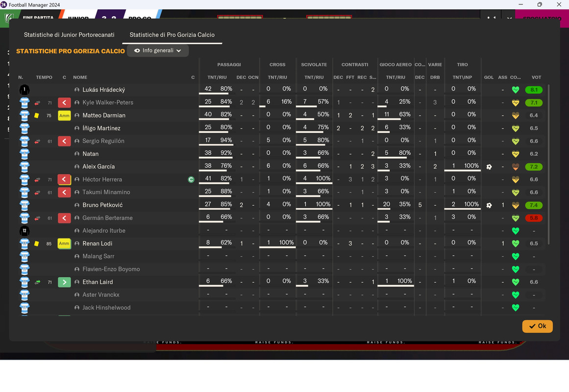Open Malang Sarr player name

click(99, 256)
